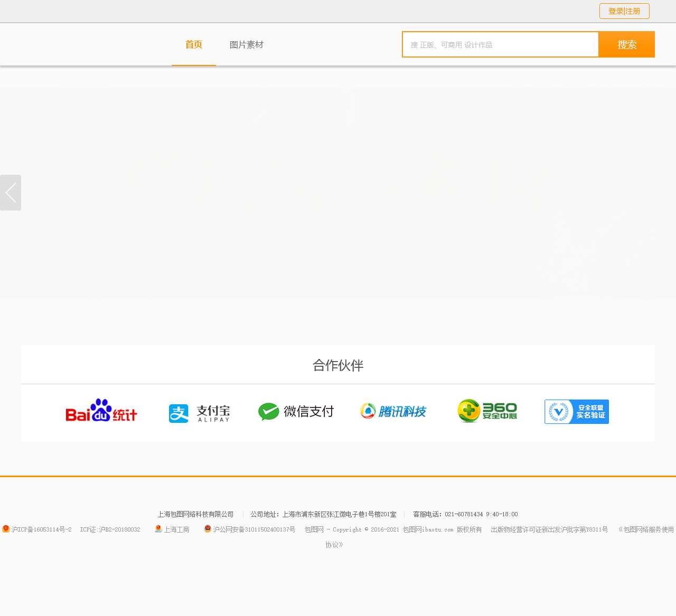Click the Tencent Technology partner logo

(x=393, y=411)
